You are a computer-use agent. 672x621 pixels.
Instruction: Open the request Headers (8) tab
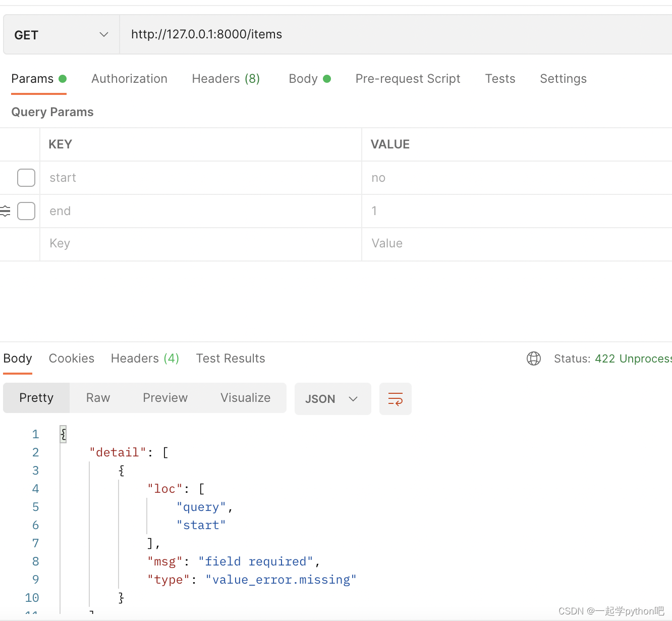(x=226, y=79)
